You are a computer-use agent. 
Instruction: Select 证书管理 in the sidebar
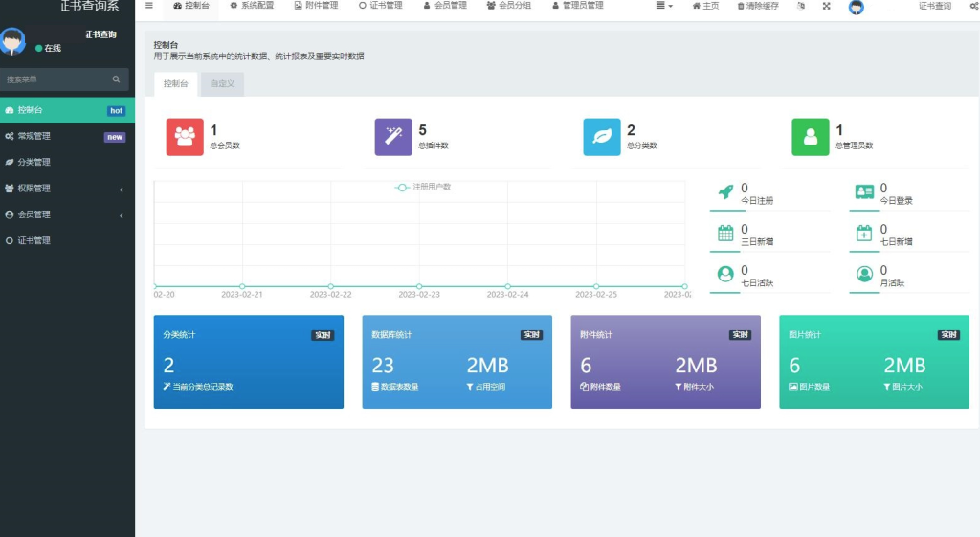[x=68, y=240]
